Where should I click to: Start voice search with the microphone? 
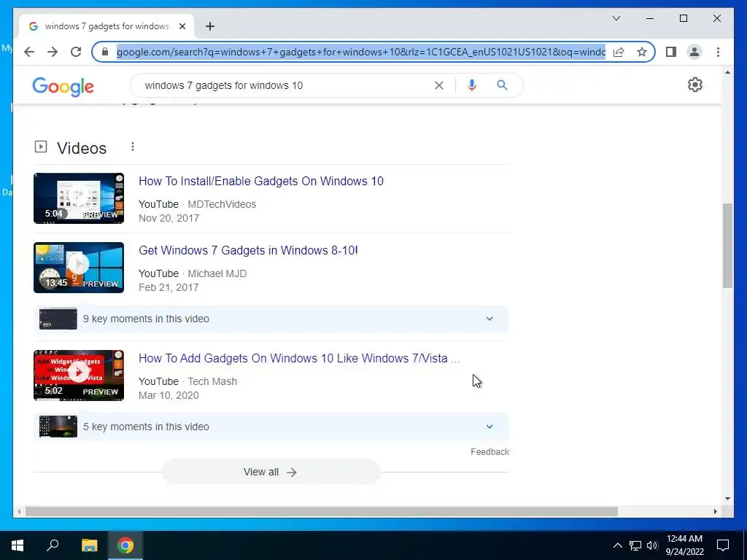pos(472,85)
